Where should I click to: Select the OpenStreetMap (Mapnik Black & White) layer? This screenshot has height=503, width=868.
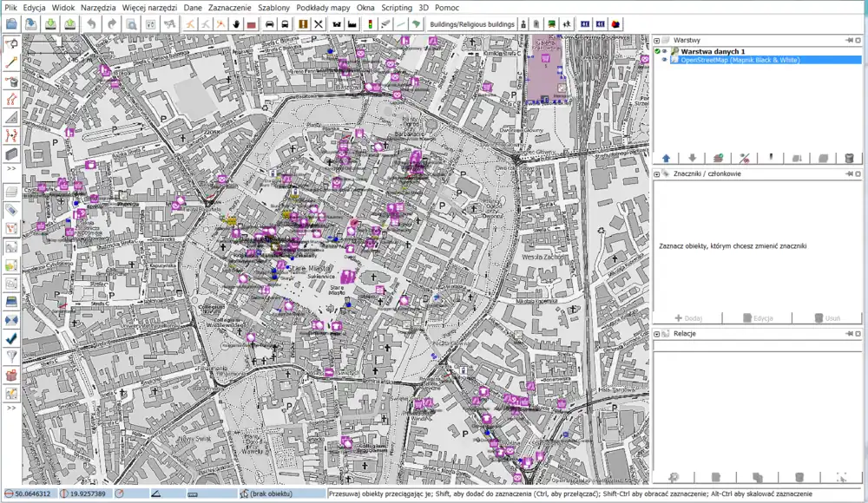[x=740, y=61]
